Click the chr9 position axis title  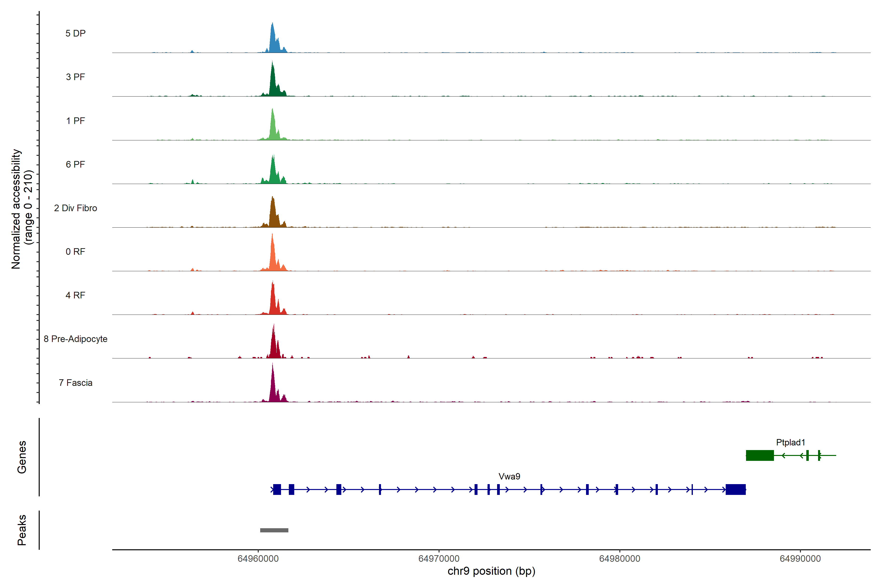[491, 571]
